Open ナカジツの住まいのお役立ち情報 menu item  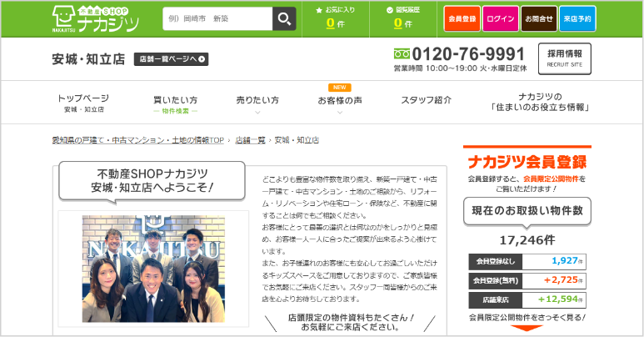[540, 102]
